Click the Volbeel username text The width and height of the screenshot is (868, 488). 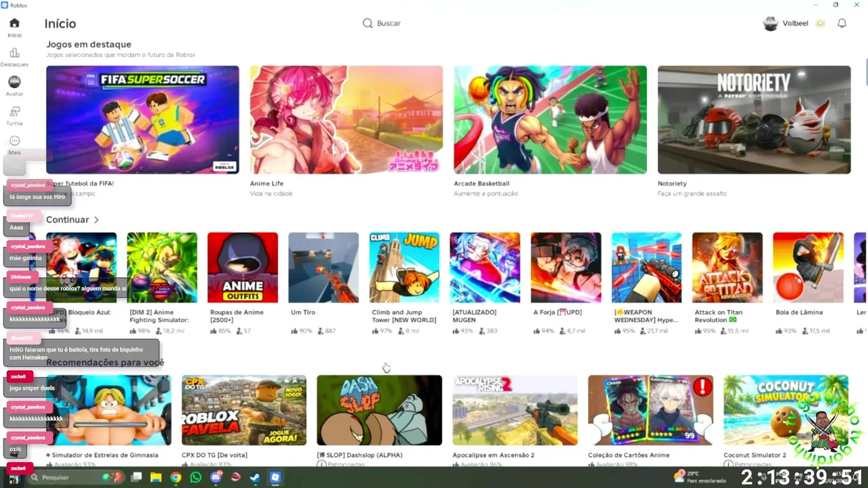coord(795,23)
